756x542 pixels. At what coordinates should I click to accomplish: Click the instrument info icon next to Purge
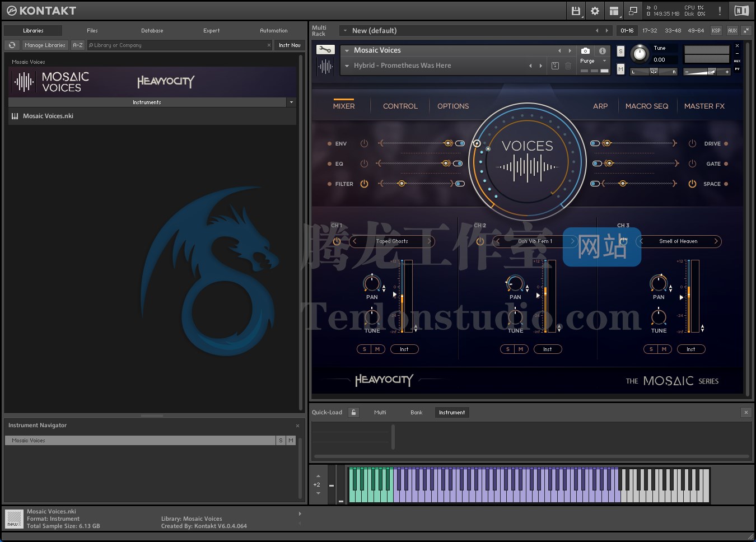point(603,50)
